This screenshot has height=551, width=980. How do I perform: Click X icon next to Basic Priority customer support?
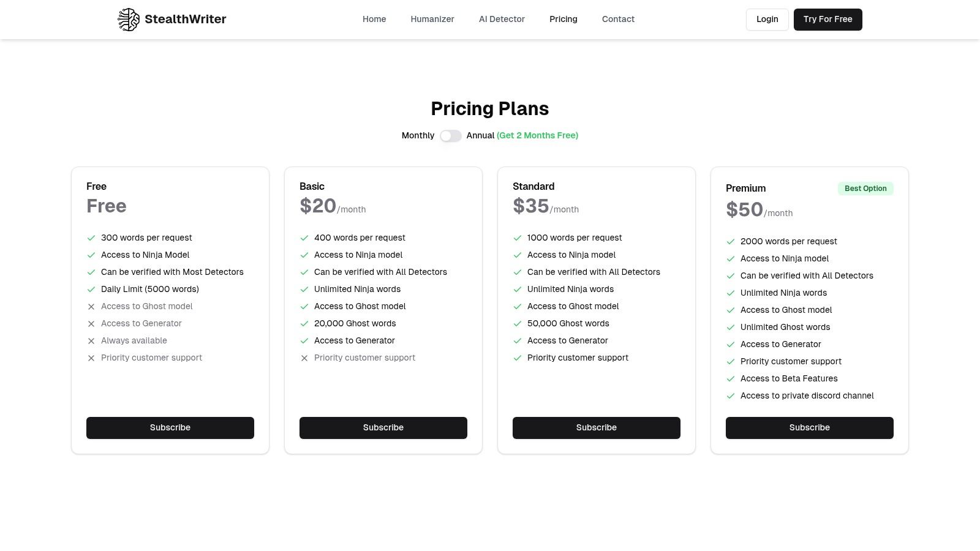pyautogui.click(x=304, y=358)
